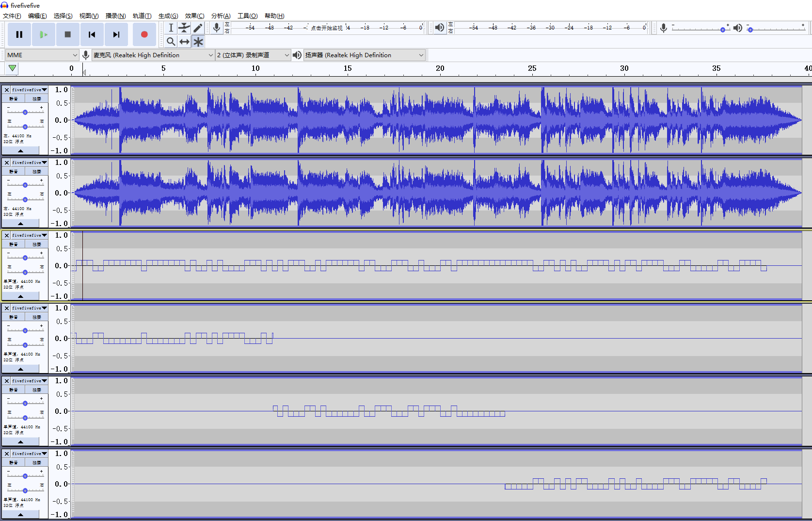Click the speaker icon beside the playback volume slider
Image resolution: width=812 pixels, height=521 pixels.
(x=737, y=28)
